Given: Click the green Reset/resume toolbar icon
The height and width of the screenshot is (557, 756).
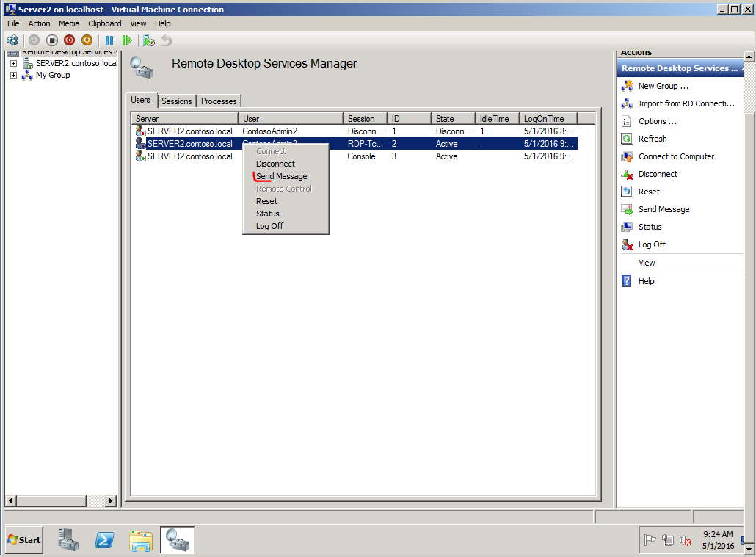Looking at the screenshot, I should pyautogui.click(x=127, y=40).
